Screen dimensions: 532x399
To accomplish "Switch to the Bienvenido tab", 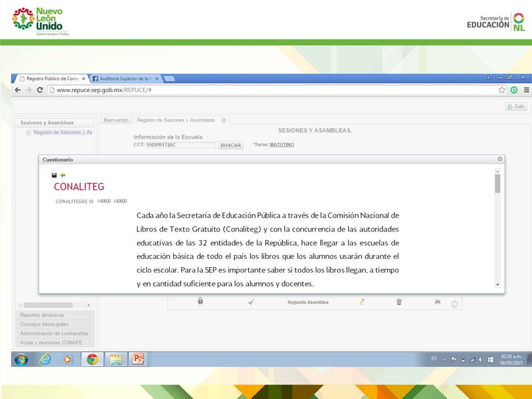I will 116,120.
